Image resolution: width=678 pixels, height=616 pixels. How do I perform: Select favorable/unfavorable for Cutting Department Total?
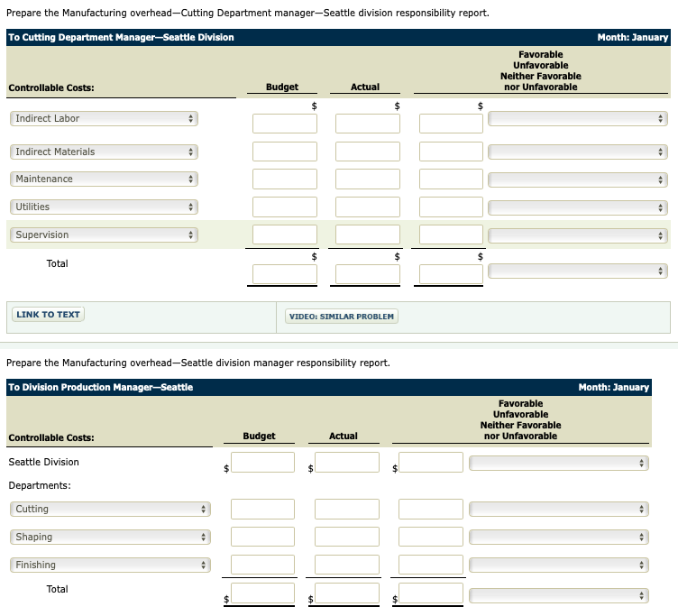click(578, 271)
